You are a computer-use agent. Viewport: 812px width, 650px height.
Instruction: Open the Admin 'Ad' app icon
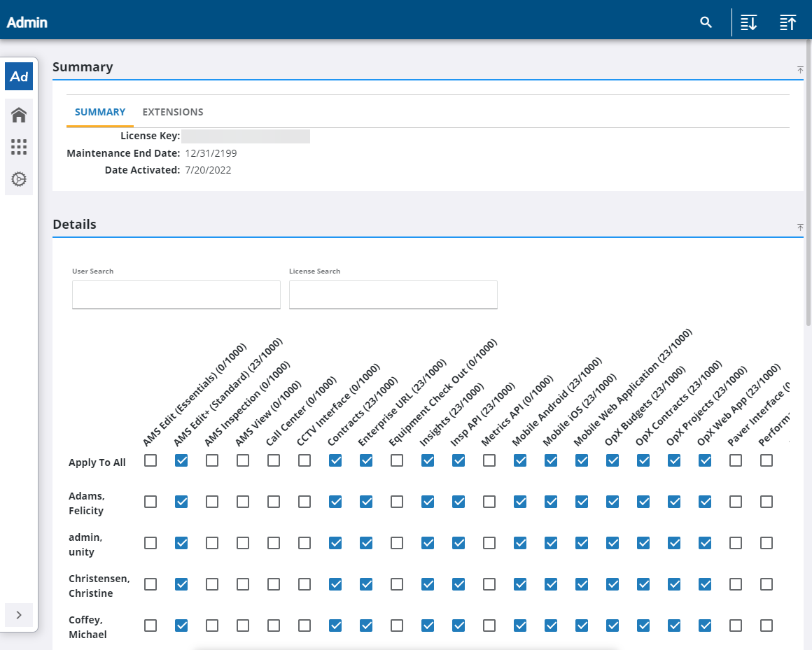click(x=19, y=76)
